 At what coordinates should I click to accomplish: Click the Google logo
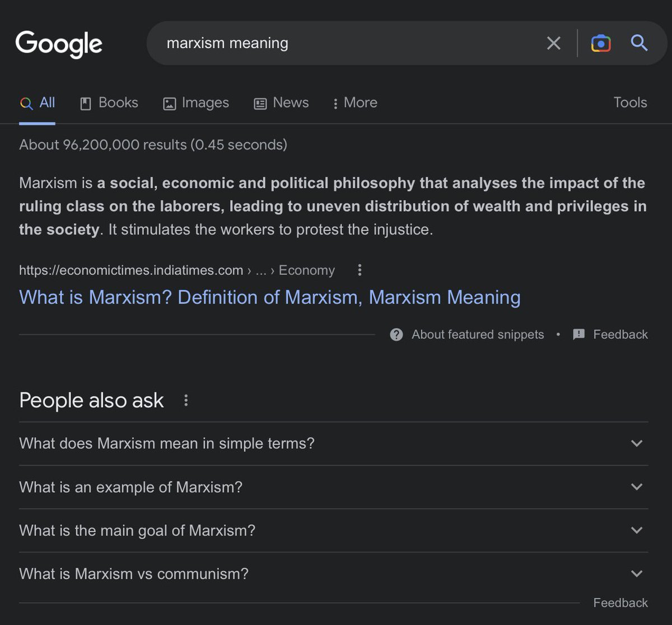tap(59, 44)
